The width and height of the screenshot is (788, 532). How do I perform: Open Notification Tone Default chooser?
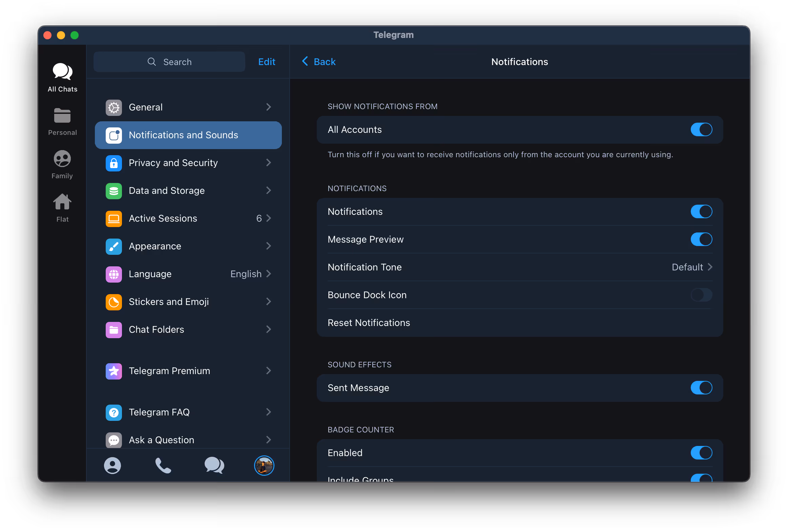(x=691, y=267)
